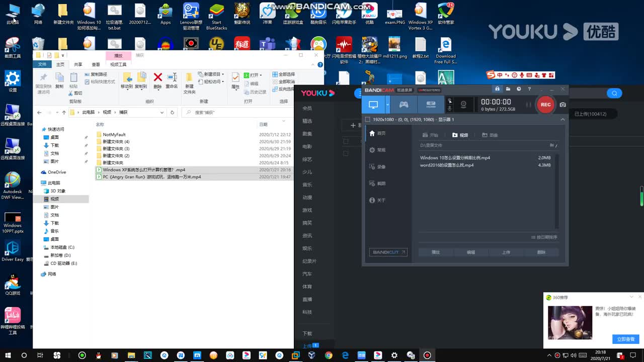Viewport: 644px width, 362px height.
Task: Open the Windows Start button
Action: coord(8,355)
